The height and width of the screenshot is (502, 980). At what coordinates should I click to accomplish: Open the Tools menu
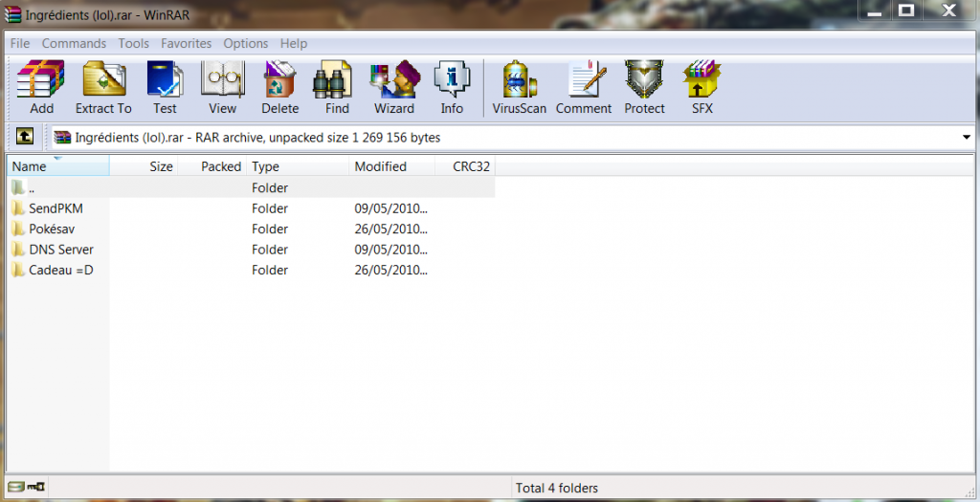[134, 43]
